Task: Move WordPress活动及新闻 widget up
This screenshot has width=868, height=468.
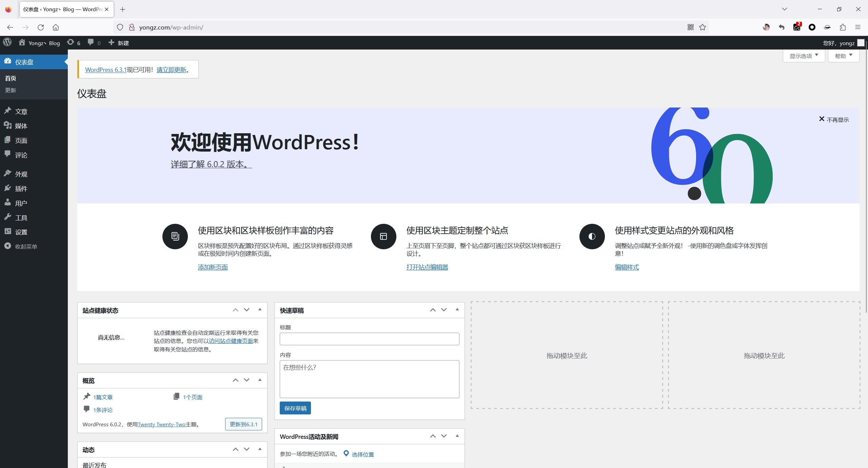Action: [x=433, y=436]
